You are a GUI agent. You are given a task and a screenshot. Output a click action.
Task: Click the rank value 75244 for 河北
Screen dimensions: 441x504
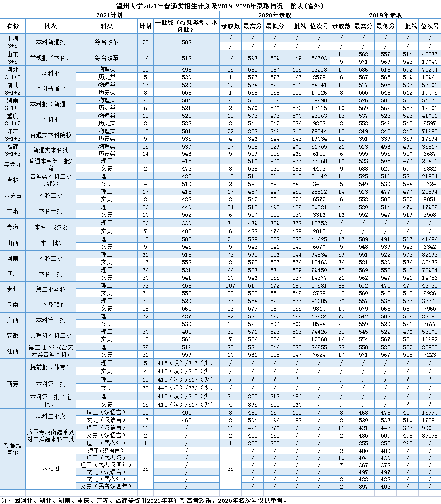(430, 70)
